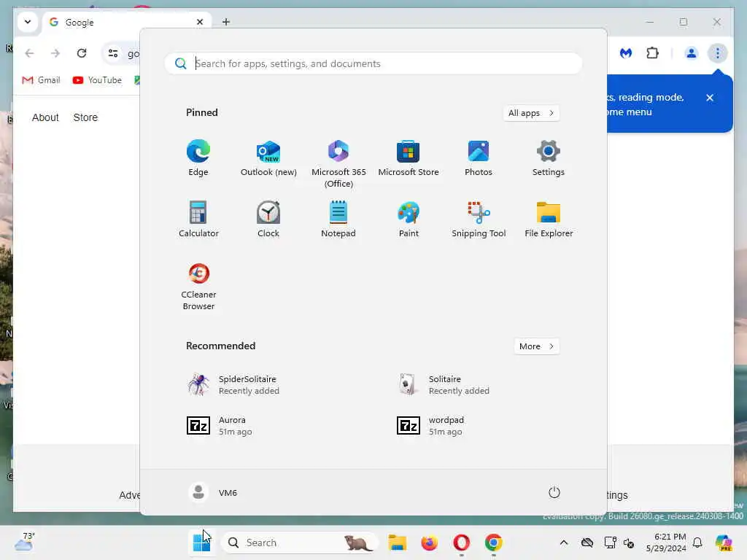The width and height of the screenshot is (747, 560).
Task: Launch the Photos app
Action: (479, 158)
